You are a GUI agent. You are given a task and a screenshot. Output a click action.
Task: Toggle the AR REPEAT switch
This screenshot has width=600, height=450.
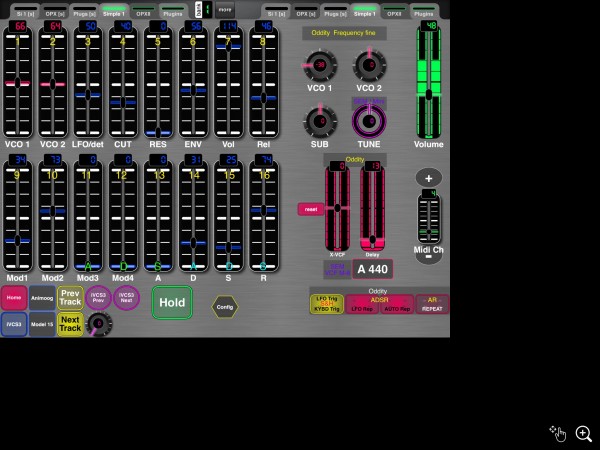[432, 304]
